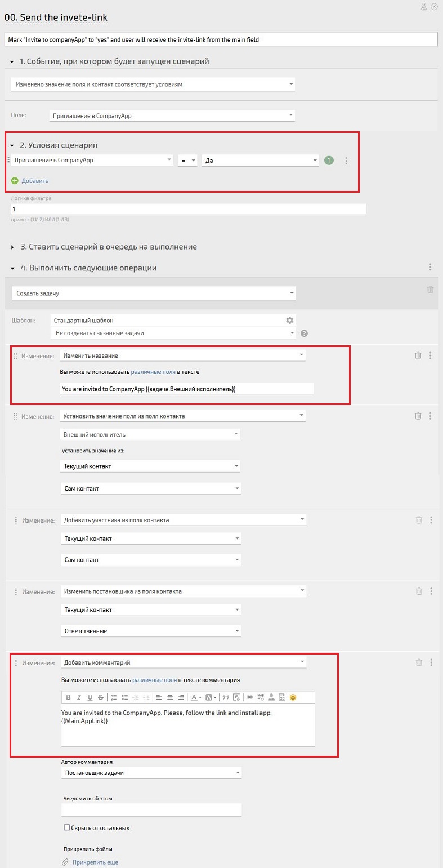Image resolution: width=443 pixels, height=868 pixels.
Task: Open the text color picker in comment toolbar
Action: click(195, 697)
